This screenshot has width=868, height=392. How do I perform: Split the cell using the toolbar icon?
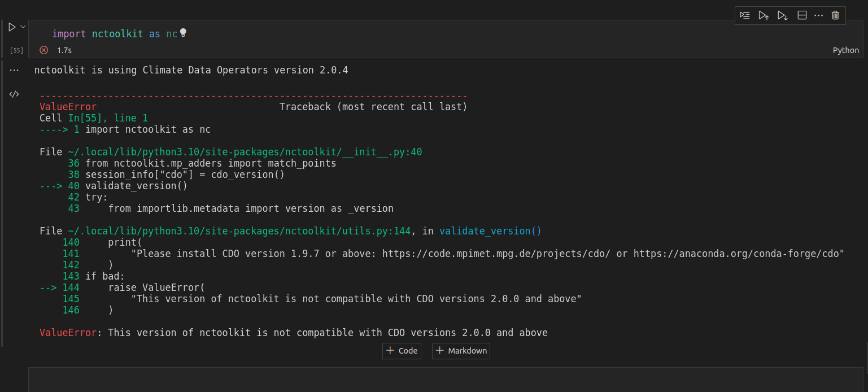pos(802,15)
